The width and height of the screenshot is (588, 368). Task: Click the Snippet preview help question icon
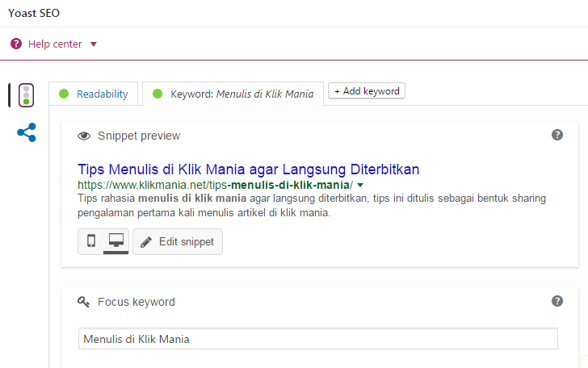point(557,135)
